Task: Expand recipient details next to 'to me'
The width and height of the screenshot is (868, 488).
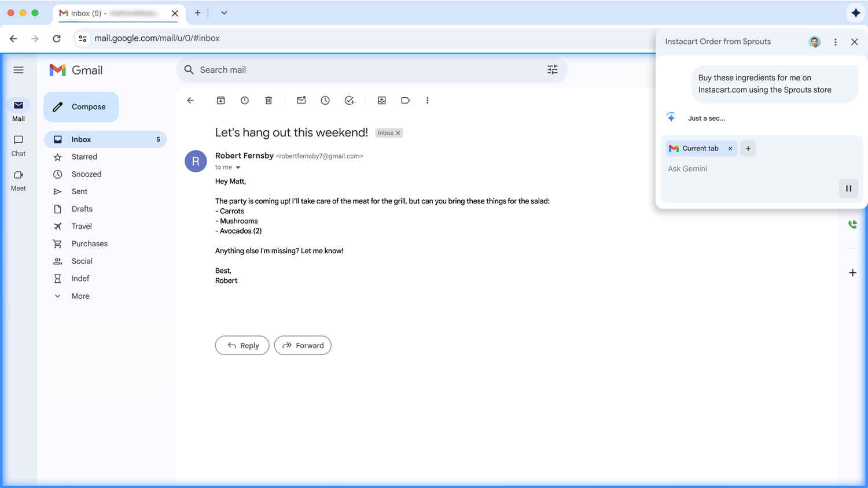Action: (238, 168)
